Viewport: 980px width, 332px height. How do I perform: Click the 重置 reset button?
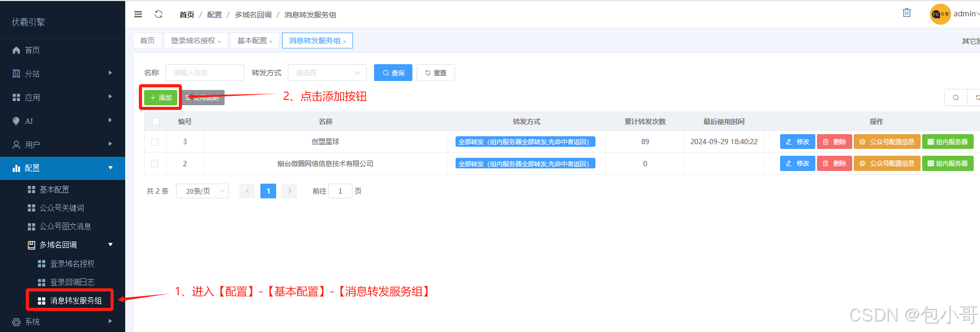[436, 73]
